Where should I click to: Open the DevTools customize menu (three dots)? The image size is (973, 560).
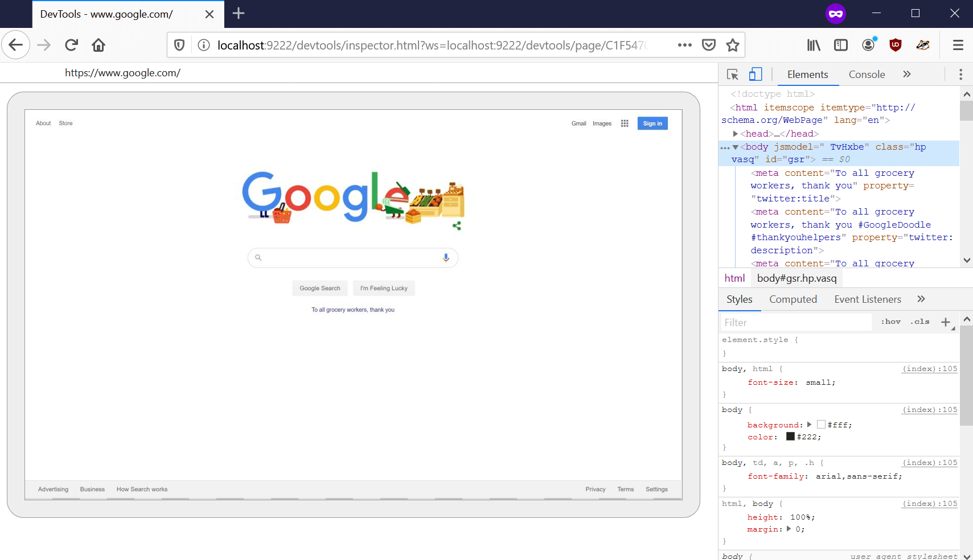(x=961, y=74)
